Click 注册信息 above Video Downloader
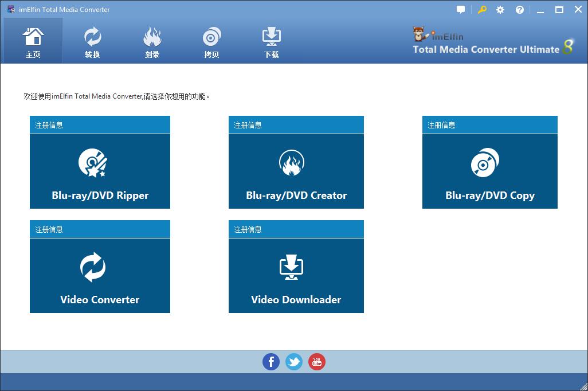 coord(248,229)
